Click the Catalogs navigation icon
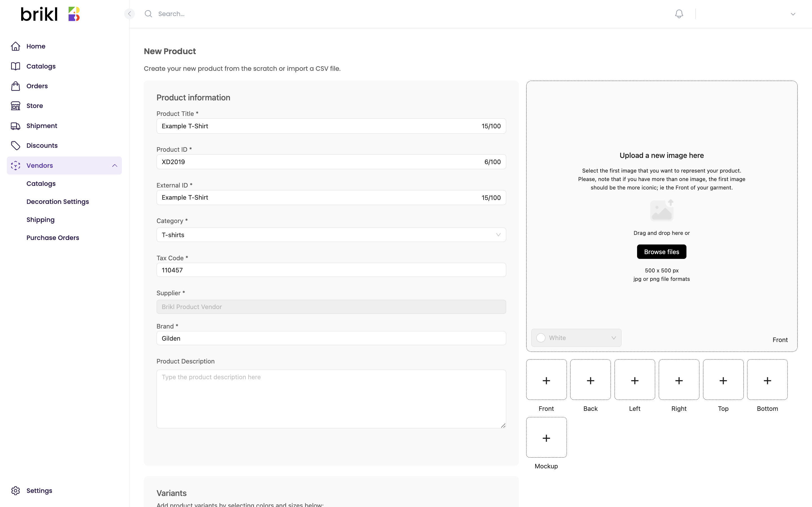812x507 pixels. (16, 66)
